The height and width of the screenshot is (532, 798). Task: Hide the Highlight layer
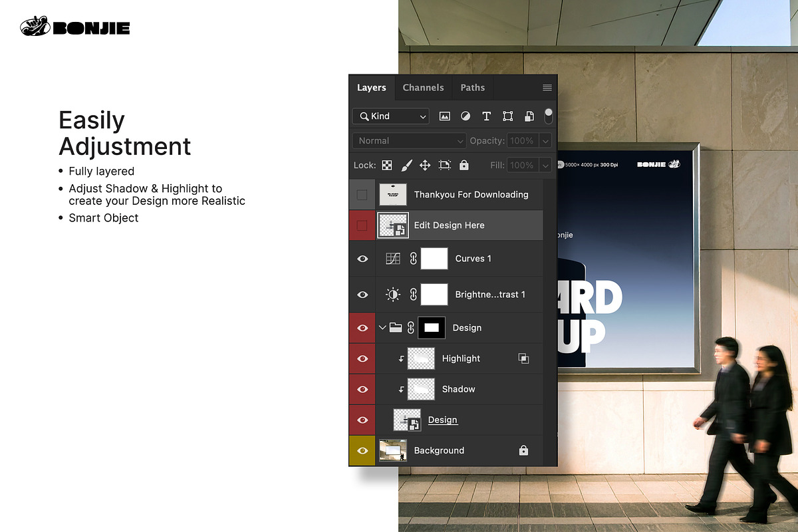tap(362, 358)
